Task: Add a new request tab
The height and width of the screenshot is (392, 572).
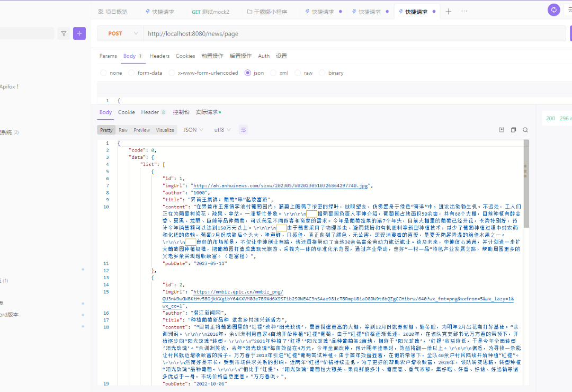Action: point(448,12)
